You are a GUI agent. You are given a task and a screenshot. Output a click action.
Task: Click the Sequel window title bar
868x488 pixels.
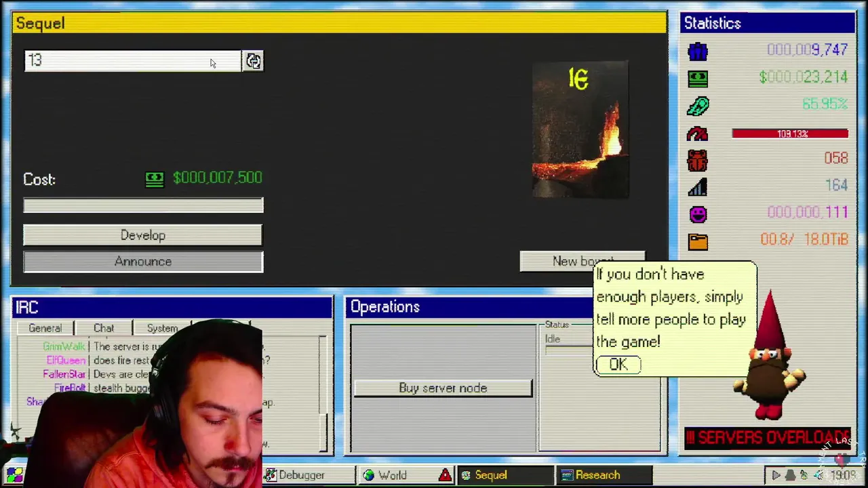pos(339,23)
